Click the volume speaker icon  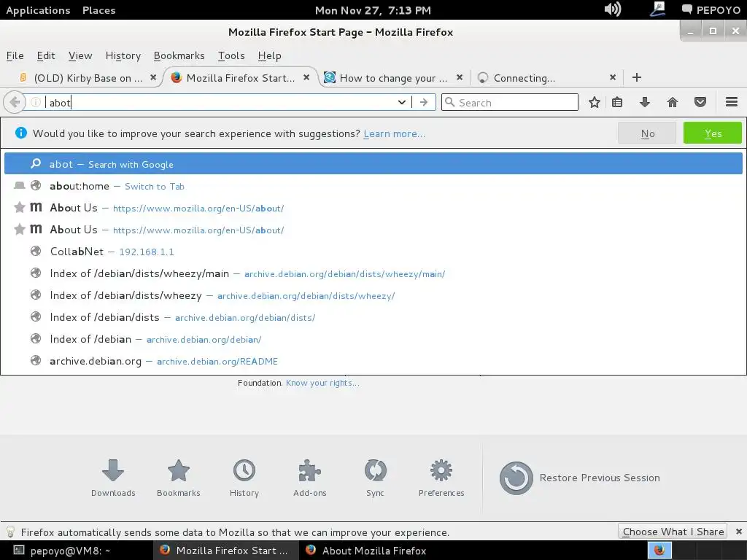pyautogui.click(x=612, y=9)
